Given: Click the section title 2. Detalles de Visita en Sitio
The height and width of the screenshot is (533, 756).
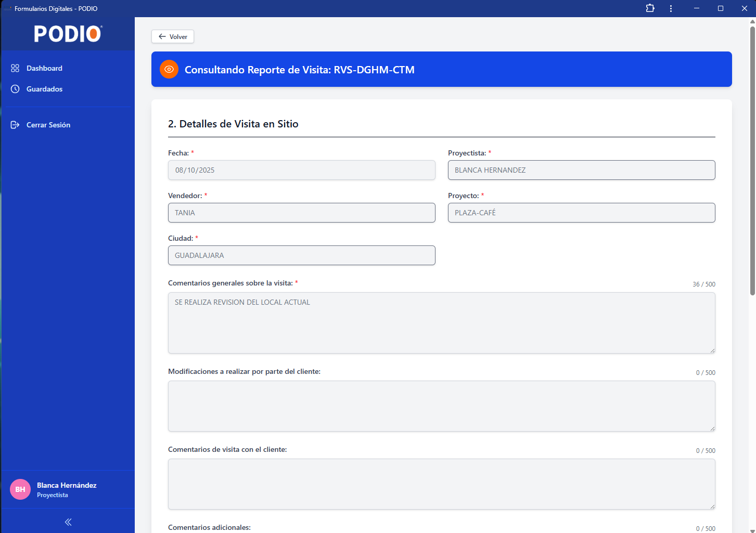Looking at the screenshot, I should click(233, 124).
